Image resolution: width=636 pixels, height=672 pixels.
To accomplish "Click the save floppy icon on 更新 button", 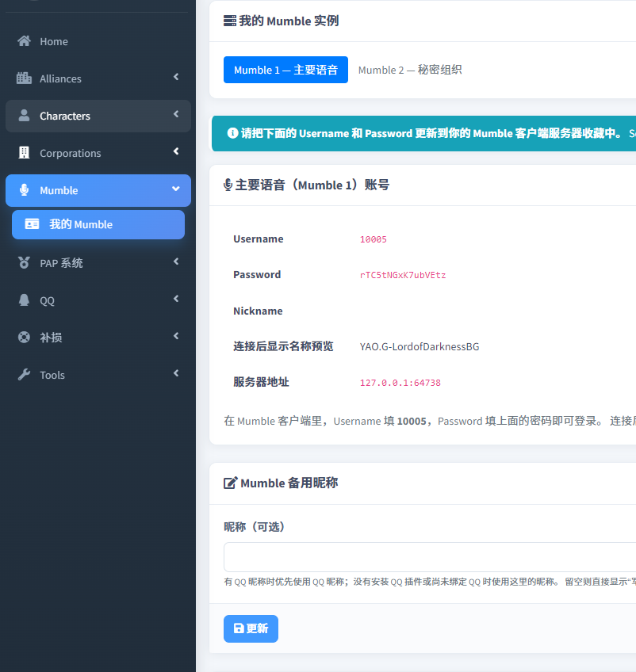I will pyautogui.click(x=239, y=628).
